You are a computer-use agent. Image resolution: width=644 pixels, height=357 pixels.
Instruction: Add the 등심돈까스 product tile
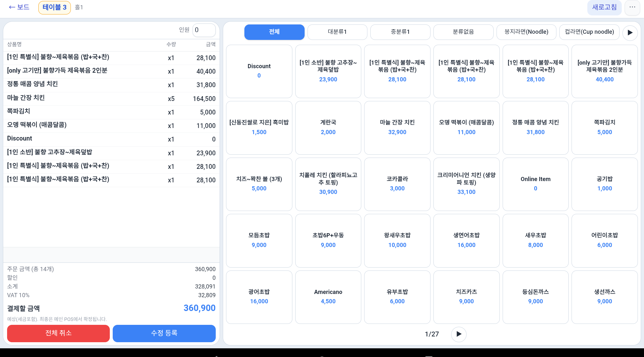pyautogui.click(x=535, y=297)
